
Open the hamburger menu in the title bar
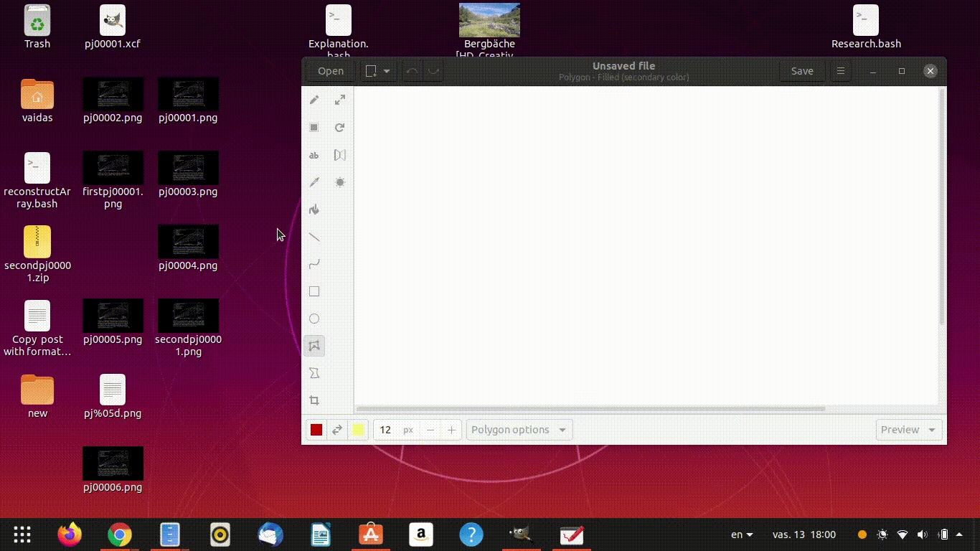point(840,71)
